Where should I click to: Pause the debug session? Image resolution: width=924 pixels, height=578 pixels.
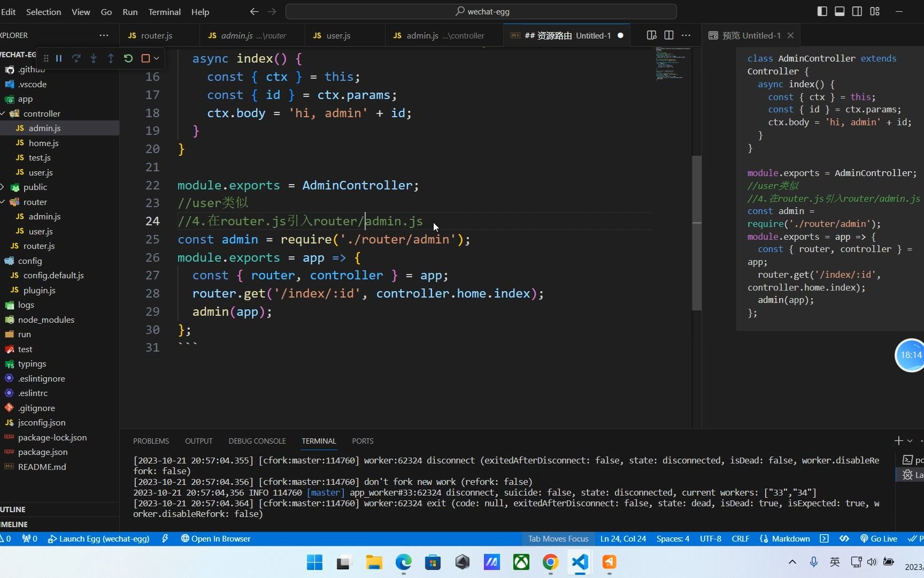tap(59, 58)
